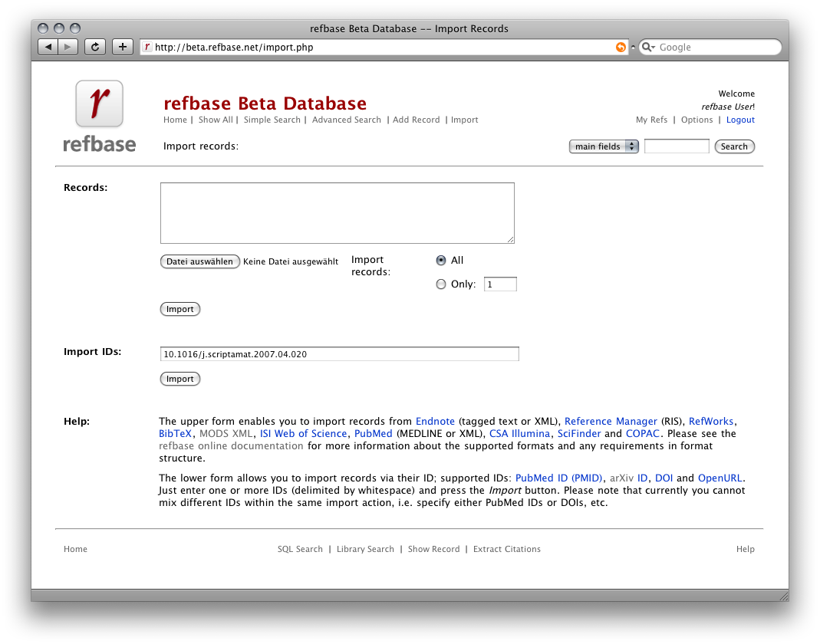Open the Reference Manager help link

pos(611,422)
